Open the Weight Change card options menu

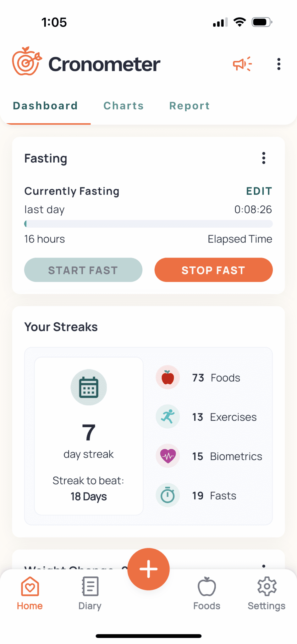tap(264, 566)
